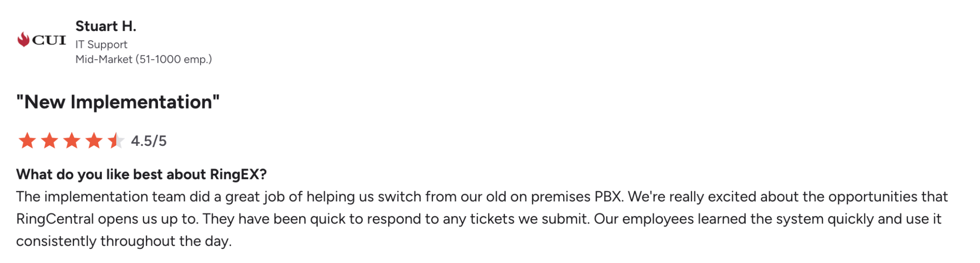This screenshot has width=980, height=263.
Task: Click the "consistently throughout the day." line
Action: tap(124, 241)
